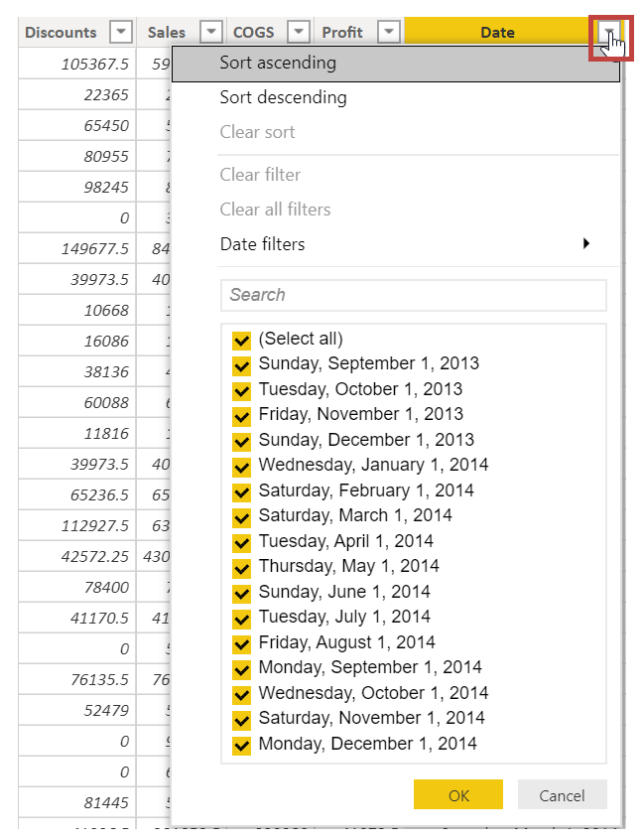643x840 pixels.
Task: Uncheck Saturday, March 1, 2014
Action: tap(241, 517)
